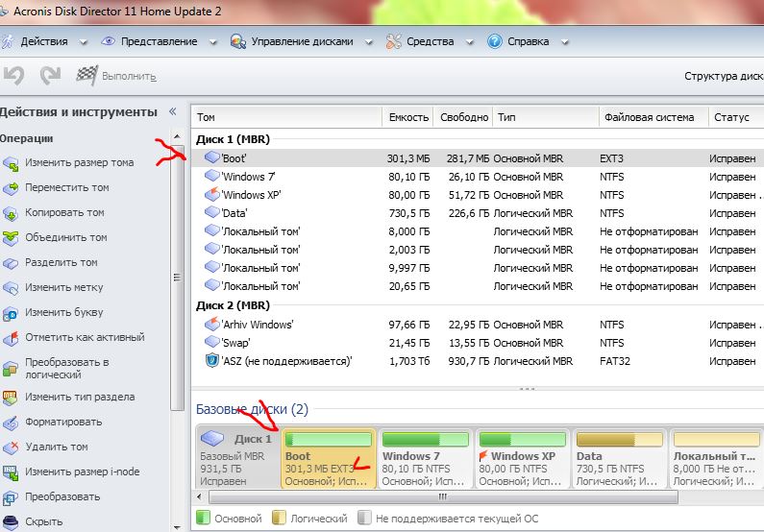Click the down arrow of sidebar scrollbar
This screenshot has width=764, height=532.
[x=177, y=526]
